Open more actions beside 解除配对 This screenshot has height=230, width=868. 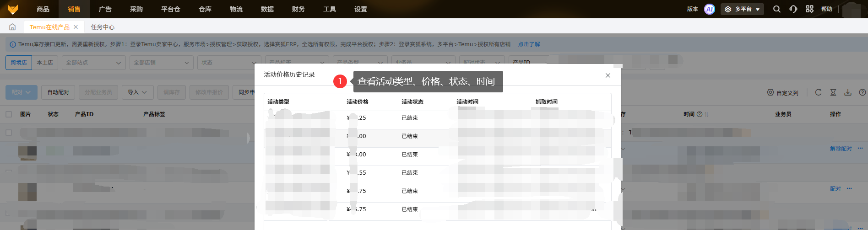(x=860, y=148)
